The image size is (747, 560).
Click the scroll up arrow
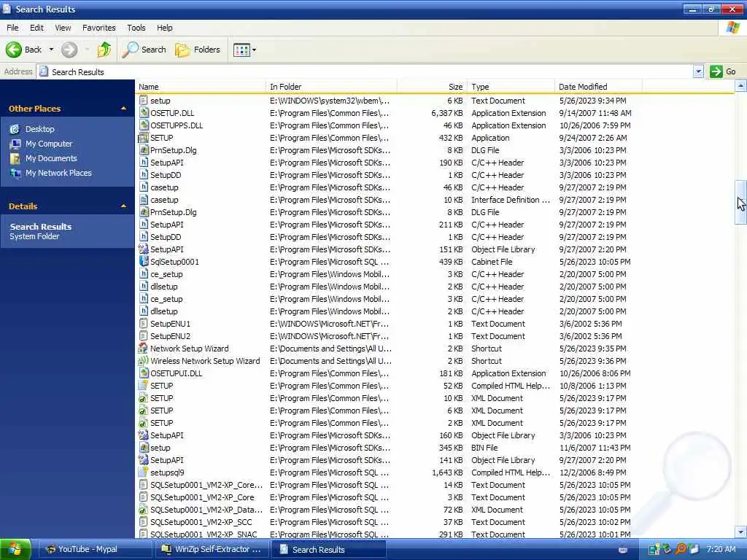point(740,86)
